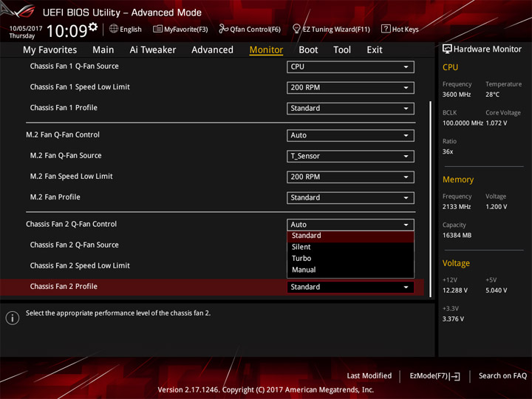This screenshot has height=399, width=532.
Task: Open M.2 Fan Speed Low Limit dropdown
Action: pos(350,177)
